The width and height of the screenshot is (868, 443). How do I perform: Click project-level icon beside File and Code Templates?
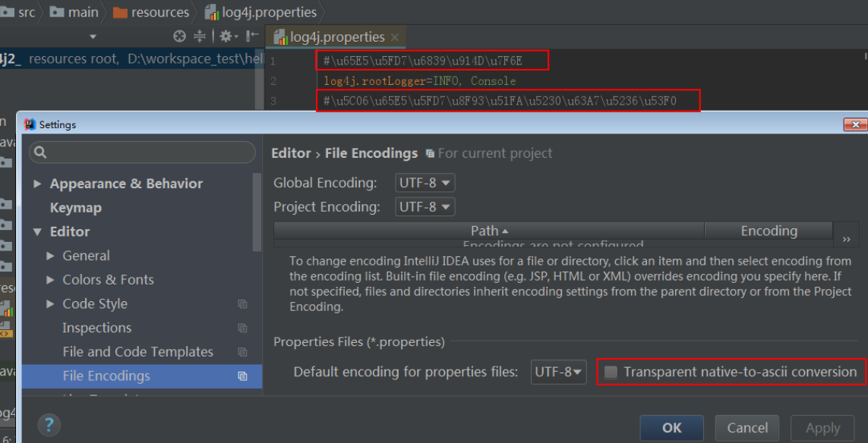tap(242, 352)
